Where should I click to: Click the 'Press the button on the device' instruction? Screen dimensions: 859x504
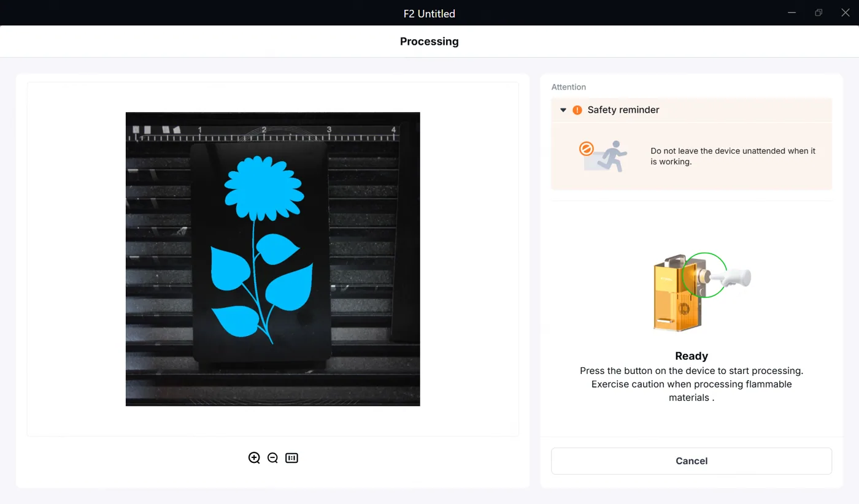(691, 384)
